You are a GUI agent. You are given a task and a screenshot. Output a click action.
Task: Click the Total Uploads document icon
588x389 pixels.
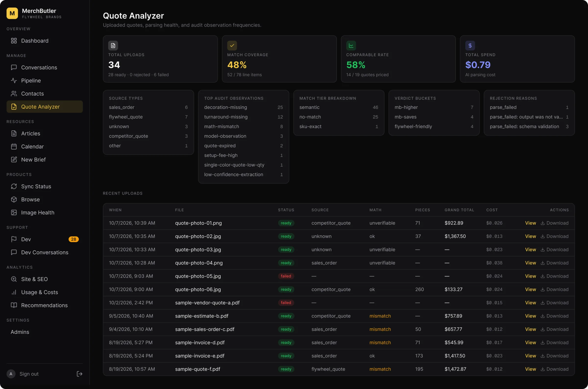pyautogui.click(x=113, y=46)
